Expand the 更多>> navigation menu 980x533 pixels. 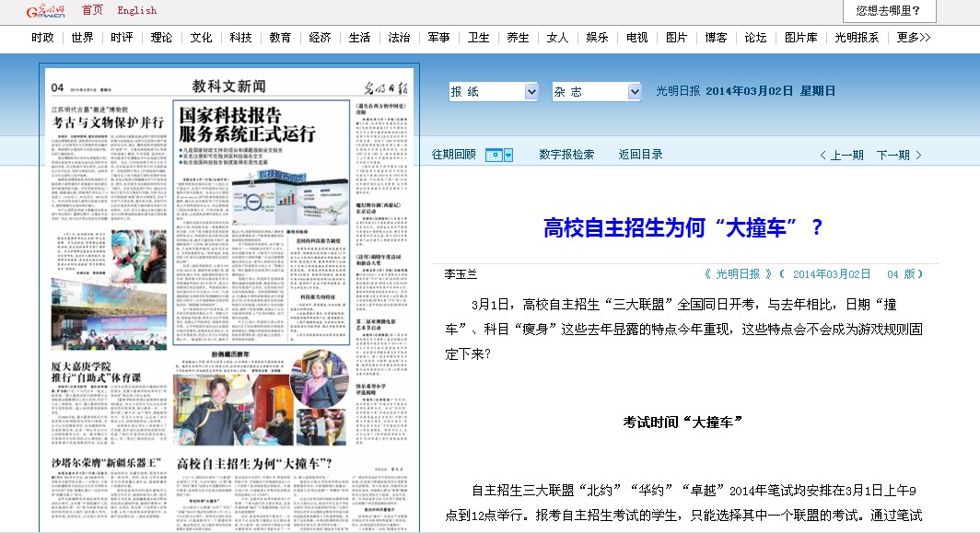pos(913,38)
